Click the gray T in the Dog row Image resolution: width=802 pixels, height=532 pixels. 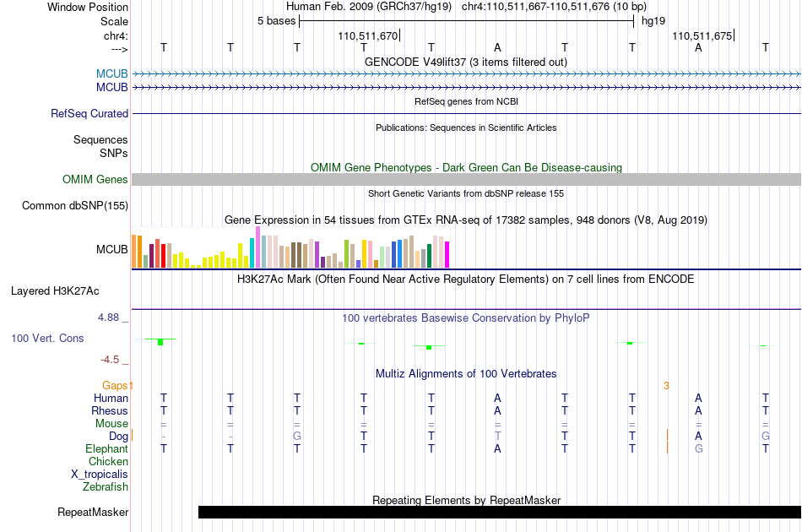[498, 436]
